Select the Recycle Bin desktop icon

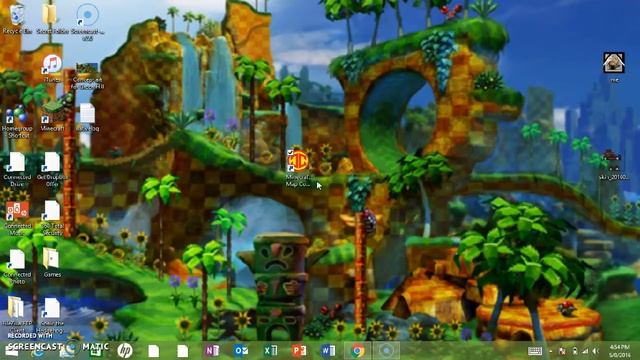tap(17, 18)
